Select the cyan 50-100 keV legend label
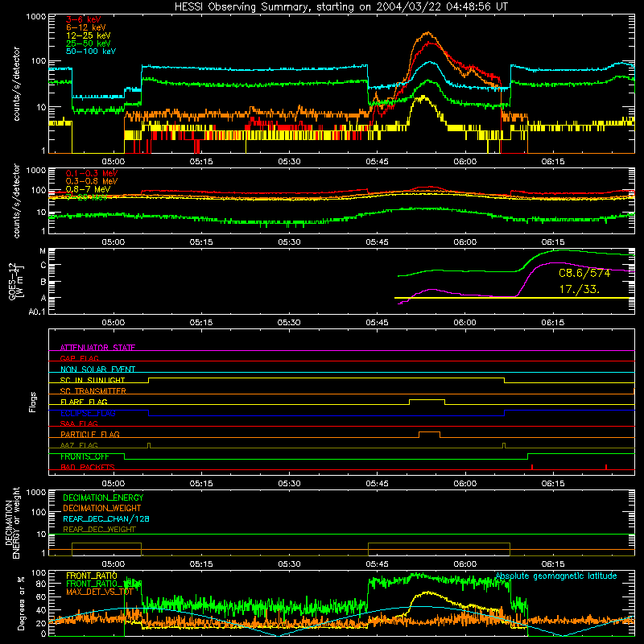The width and height of the screenshot is (644, 644). [91, 52]
